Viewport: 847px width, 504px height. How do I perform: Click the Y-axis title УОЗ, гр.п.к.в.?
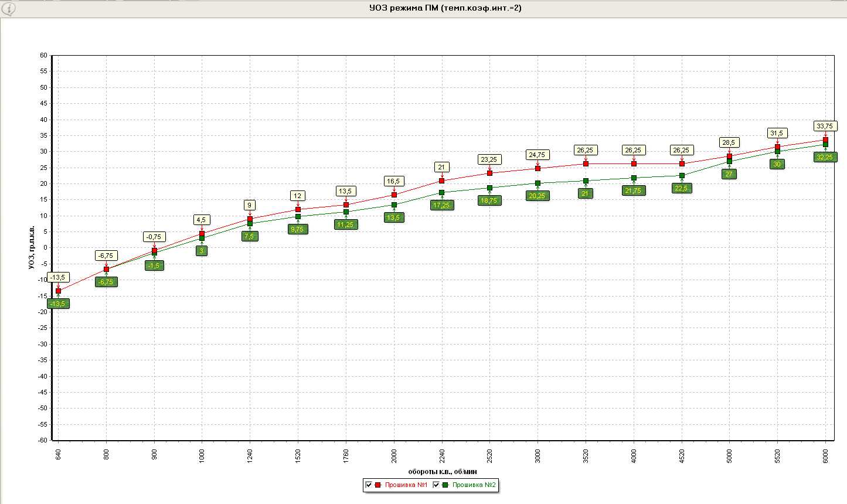[x=32, y=247]
